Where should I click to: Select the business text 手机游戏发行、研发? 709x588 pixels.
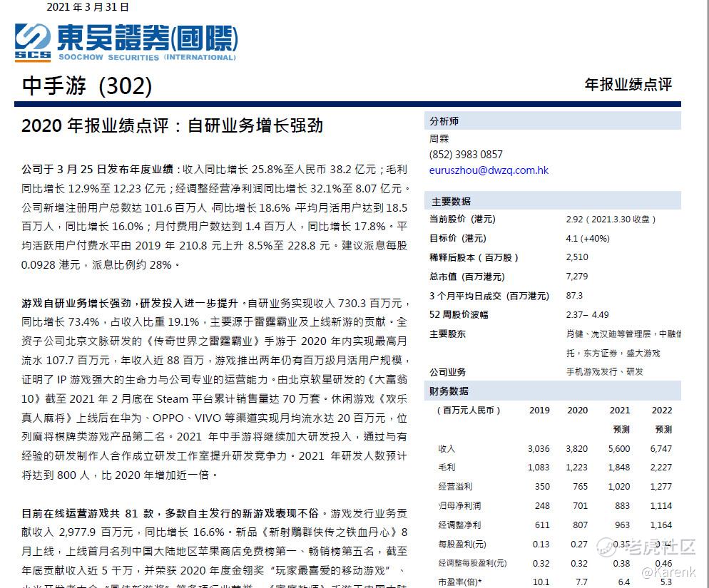coord(605,371)
